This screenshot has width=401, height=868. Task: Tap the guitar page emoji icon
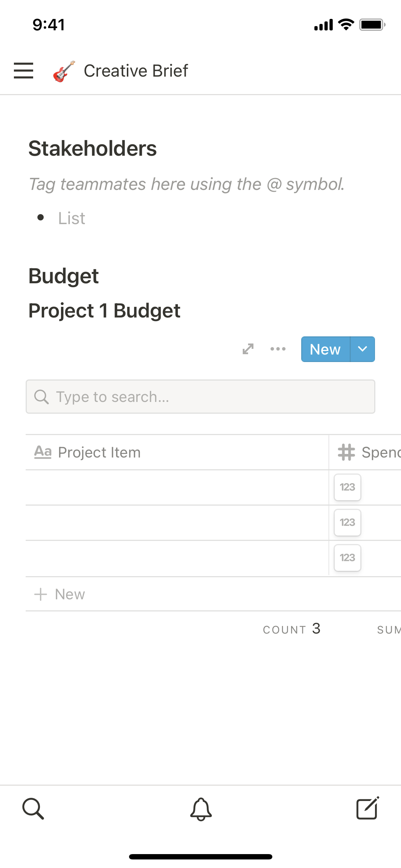64,71
